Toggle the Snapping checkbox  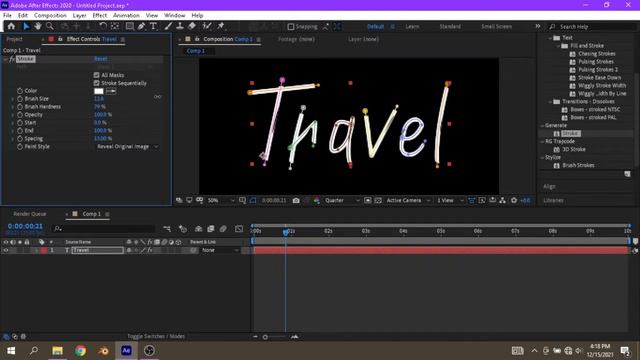(x=291, y=27)
